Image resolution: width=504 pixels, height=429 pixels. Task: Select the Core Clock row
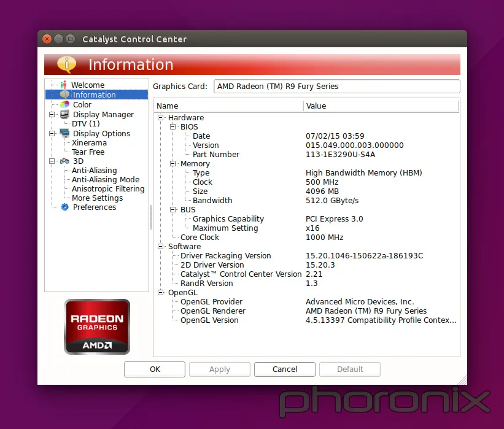(x=307, y=237)
